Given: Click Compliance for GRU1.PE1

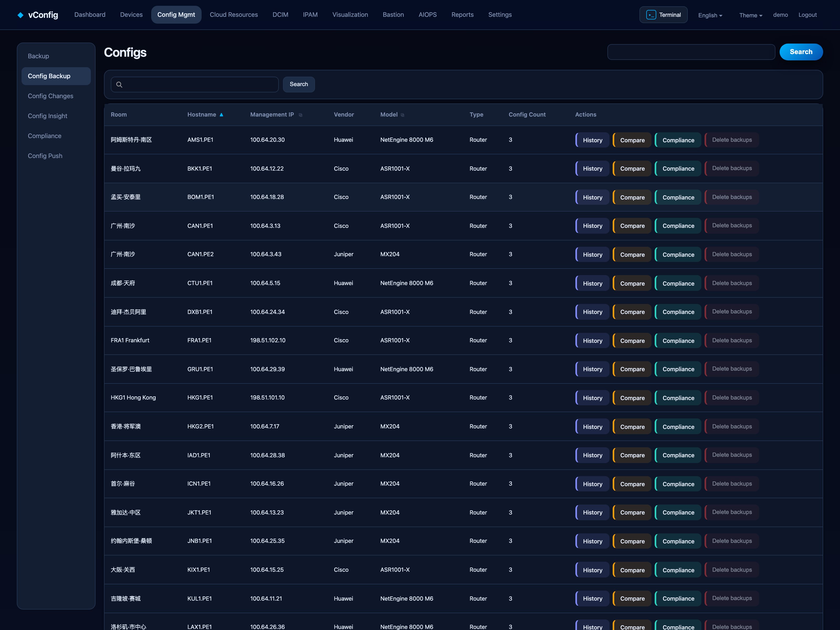Looking at the screenshot, I should (678, 369).
